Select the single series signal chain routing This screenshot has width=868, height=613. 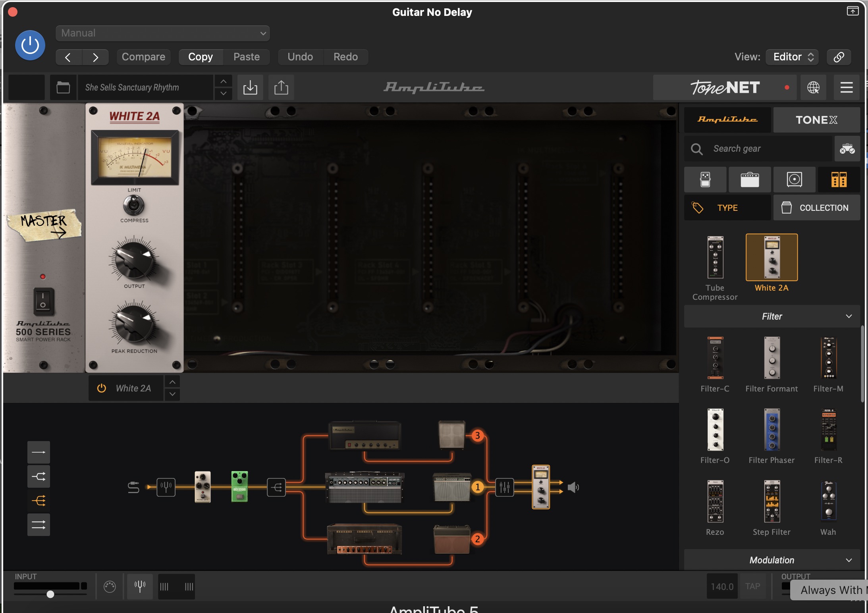coord(39,452)
